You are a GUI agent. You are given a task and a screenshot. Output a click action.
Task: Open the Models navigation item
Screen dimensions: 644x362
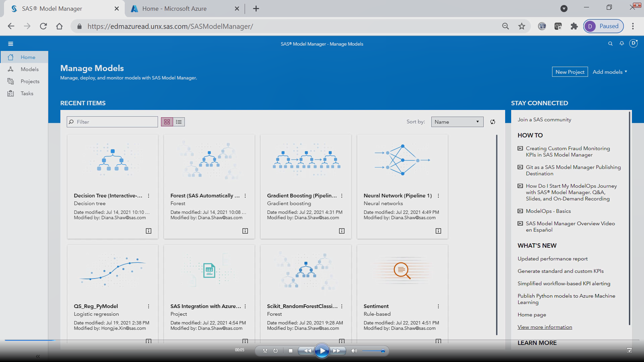coord(30,69)
